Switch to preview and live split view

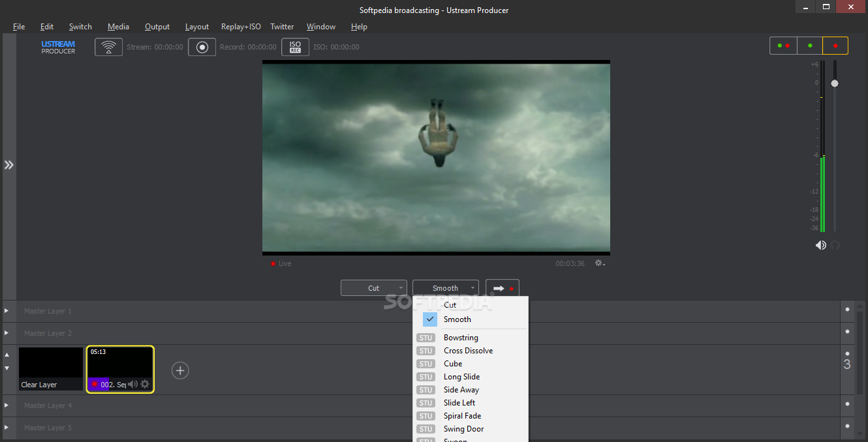783,46
